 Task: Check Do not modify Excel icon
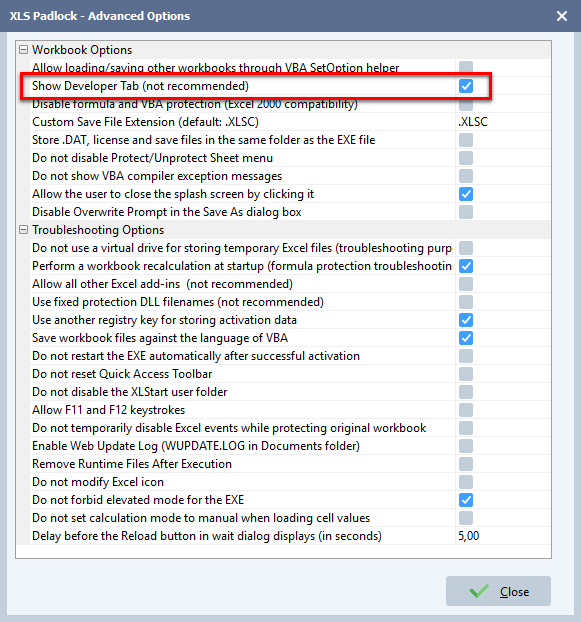point(466,482)
